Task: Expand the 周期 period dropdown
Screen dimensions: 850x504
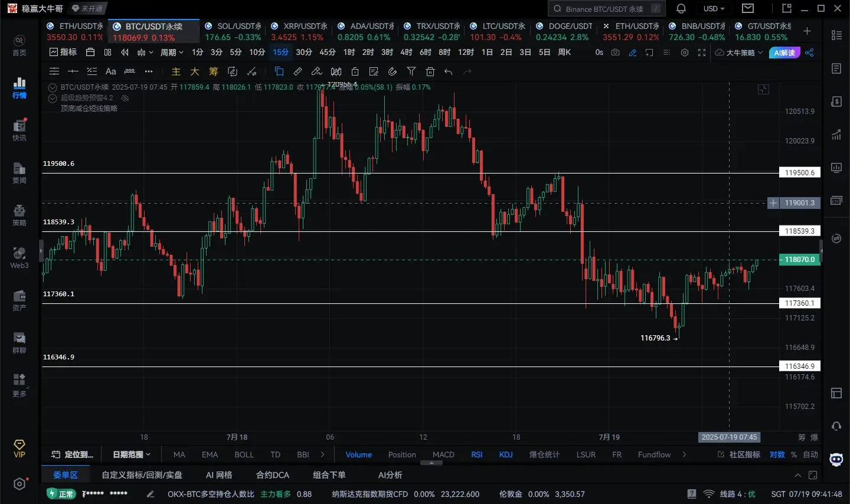Action: 172,53
